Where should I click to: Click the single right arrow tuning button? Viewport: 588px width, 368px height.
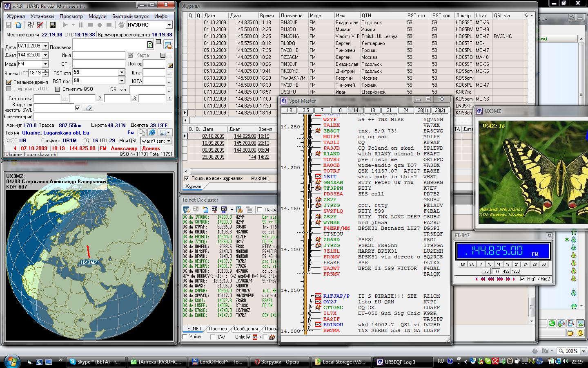pos(514,279)
